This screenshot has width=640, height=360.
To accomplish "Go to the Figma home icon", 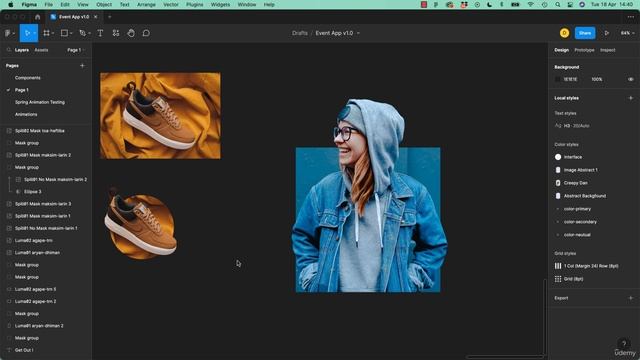I will (38, 17).
